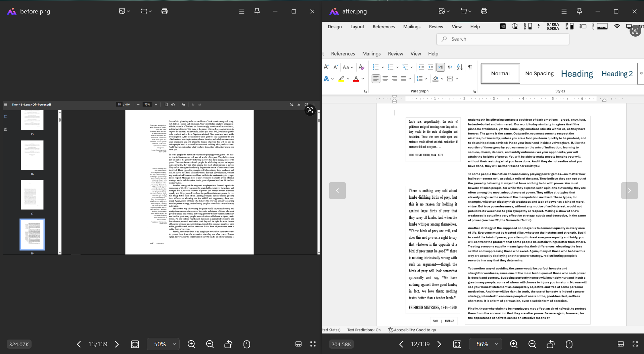644x354 pixels.
Task: Click the PDF draw annotation icon
Action: [x=184, y=105]
